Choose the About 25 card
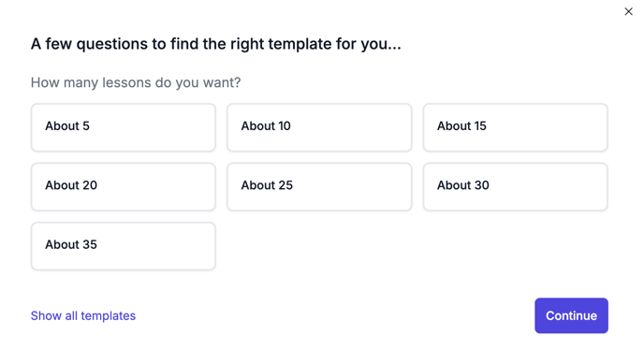 click(319, 187)
